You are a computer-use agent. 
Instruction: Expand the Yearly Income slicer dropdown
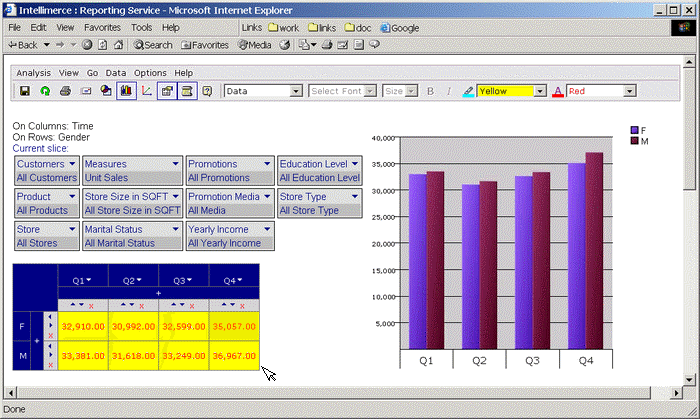click(267, 229)
